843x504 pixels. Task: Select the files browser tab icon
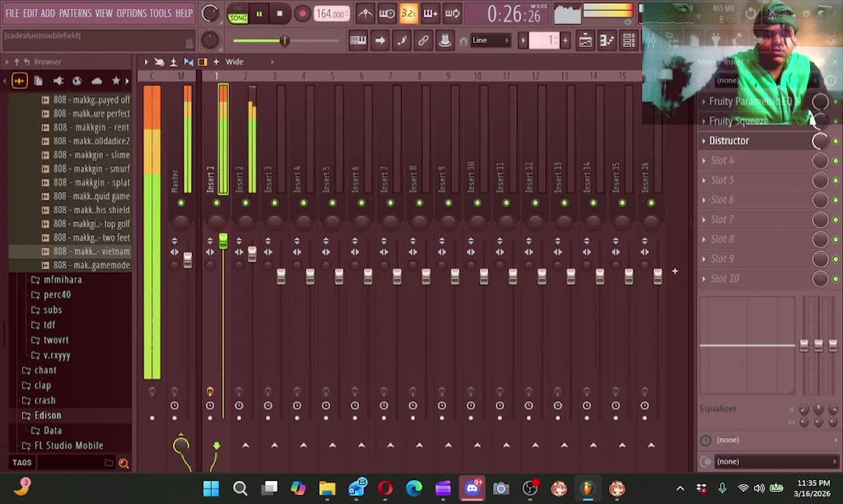(39, 81)
